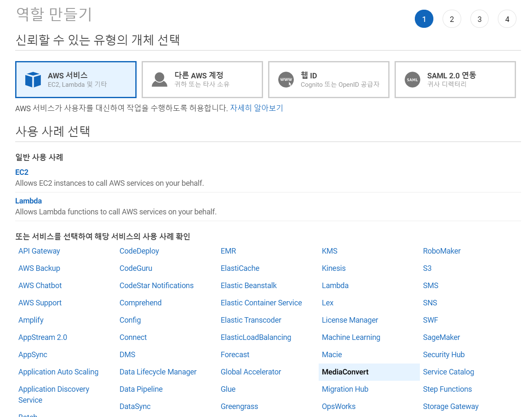Click the other AWS account person icon
Viewport: 532px width, 417px height.
(x=159, y=80)
